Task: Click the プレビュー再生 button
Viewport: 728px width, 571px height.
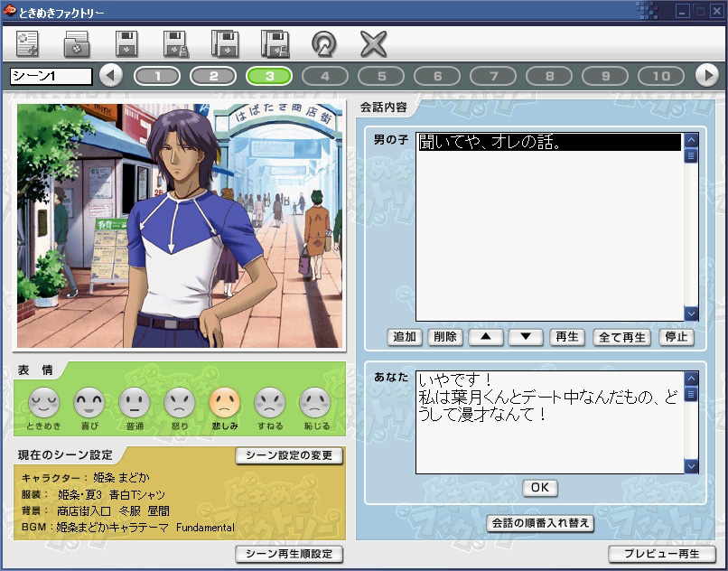Action: tap(662, 554)
